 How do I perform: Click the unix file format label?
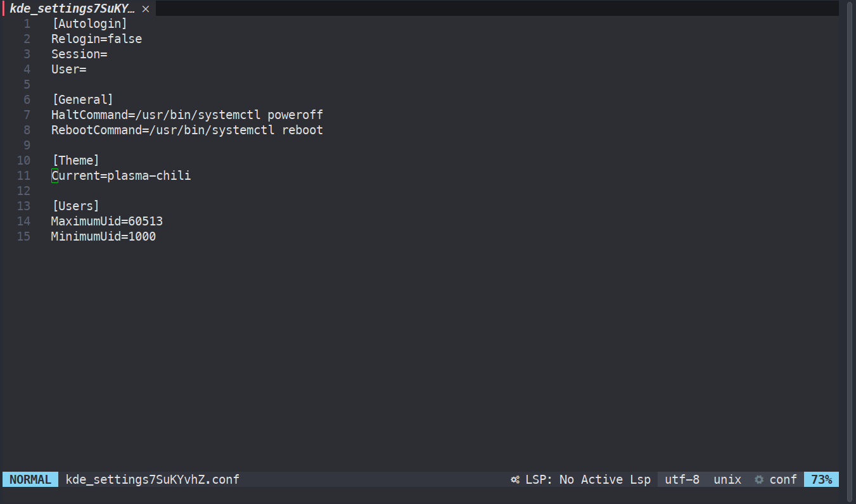click(727, 479)
